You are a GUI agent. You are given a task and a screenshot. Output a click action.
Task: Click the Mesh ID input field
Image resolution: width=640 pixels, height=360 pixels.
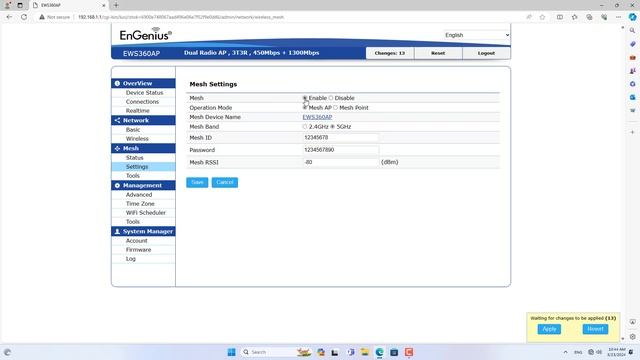pos(340,138)
